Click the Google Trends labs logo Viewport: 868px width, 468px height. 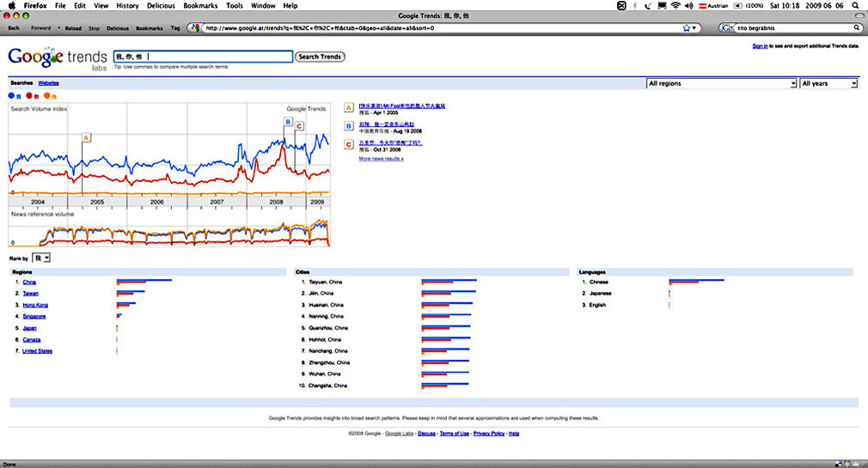pos(58,58)
